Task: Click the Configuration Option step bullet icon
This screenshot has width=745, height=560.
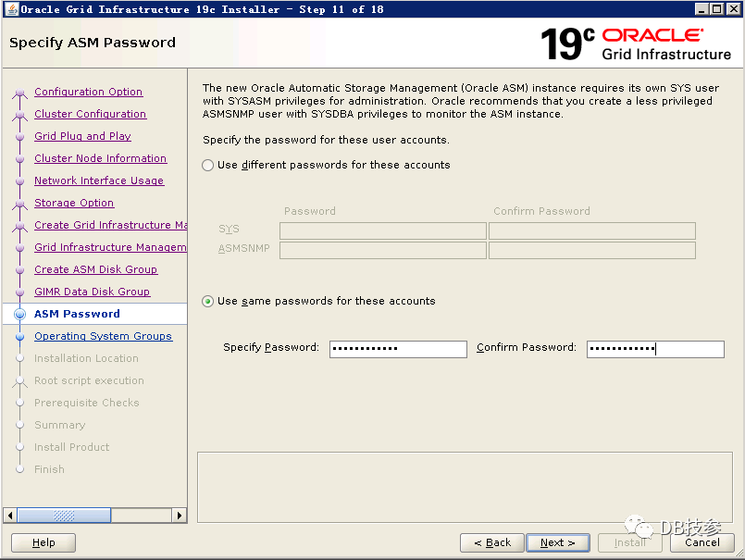Action: pos(20,92)
